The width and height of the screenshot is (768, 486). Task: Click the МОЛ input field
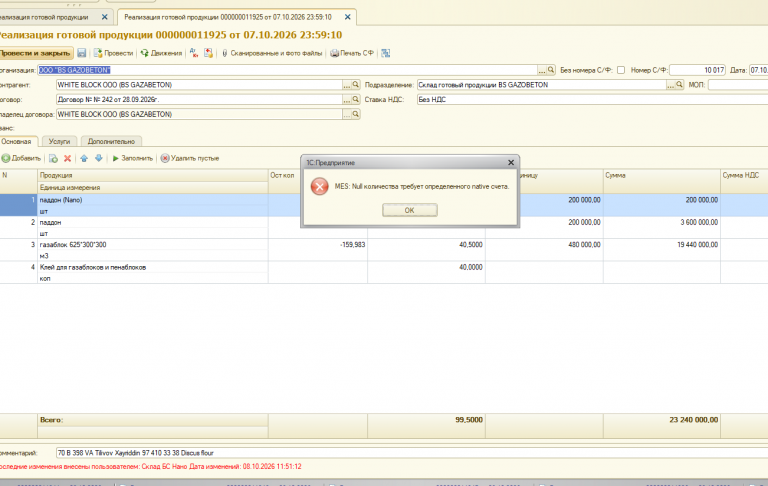pos(738,85)
